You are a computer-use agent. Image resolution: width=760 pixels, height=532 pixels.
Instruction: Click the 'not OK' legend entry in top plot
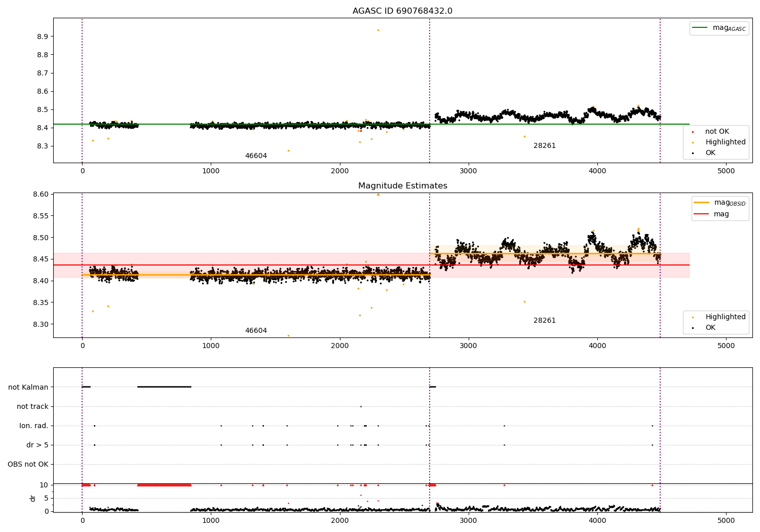717,132
